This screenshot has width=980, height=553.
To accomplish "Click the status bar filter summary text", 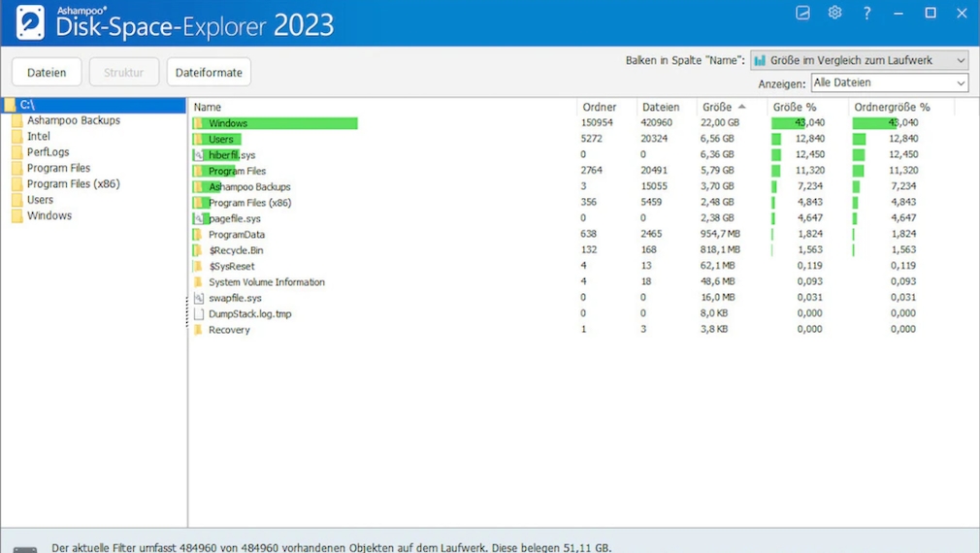I will pos(331,547).
